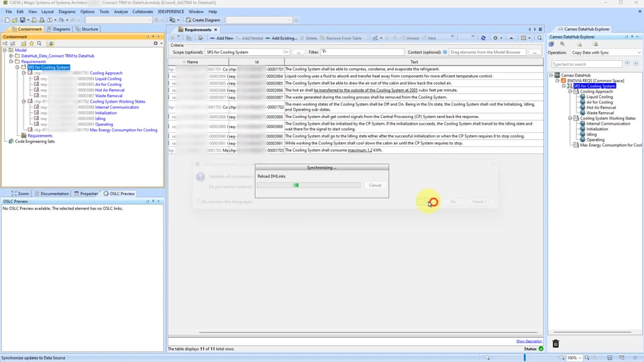Click the add data source icon in DataHub Explorer
This screenshot has height=362, width=644.
click(579, 44)
